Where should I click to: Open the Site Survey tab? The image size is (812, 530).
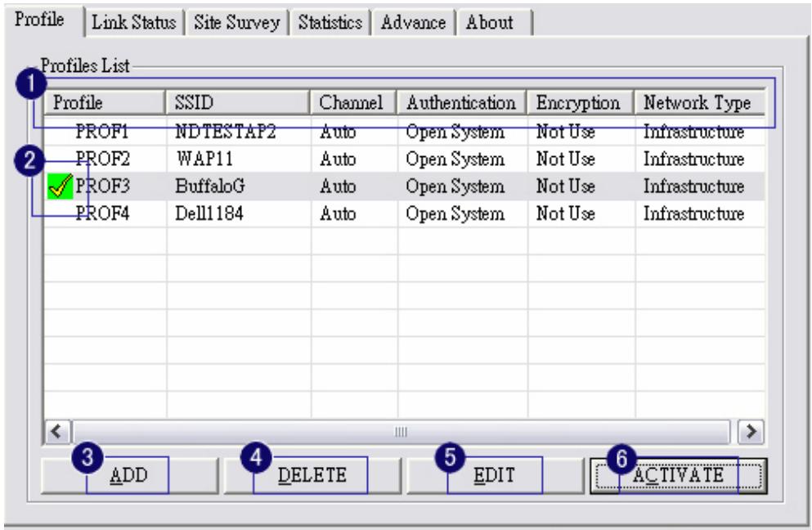pyautogui.click(x=236, y=23)
